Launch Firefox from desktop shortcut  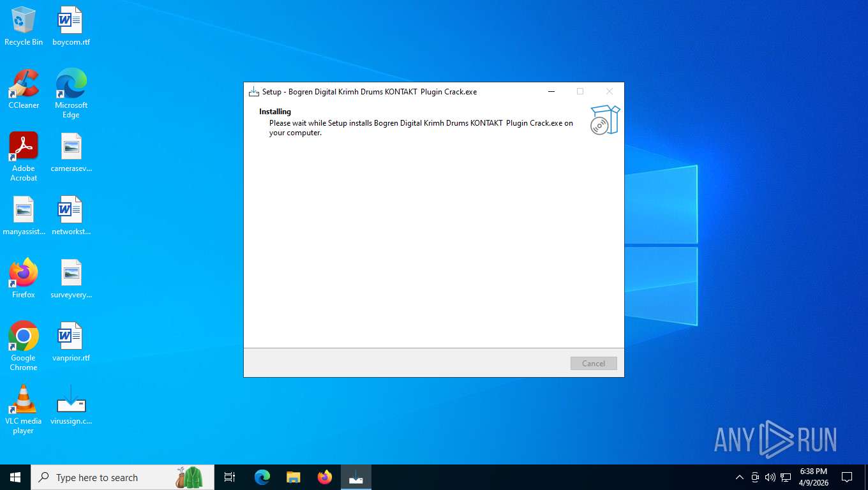point(24,279)
